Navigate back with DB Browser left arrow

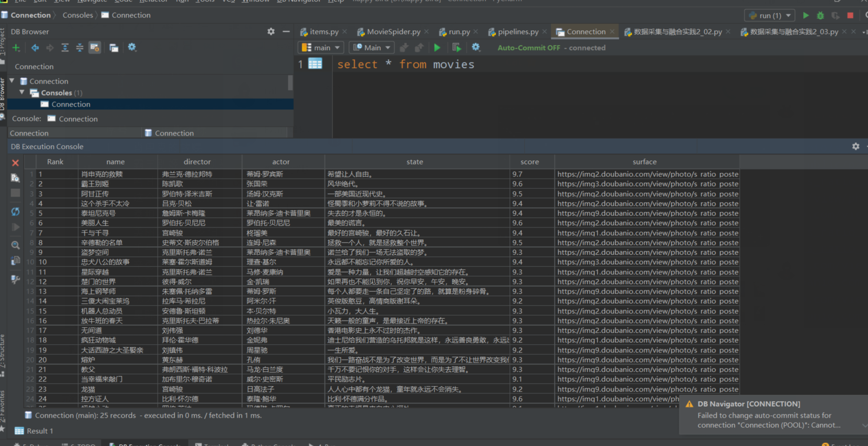pos(35,48)
